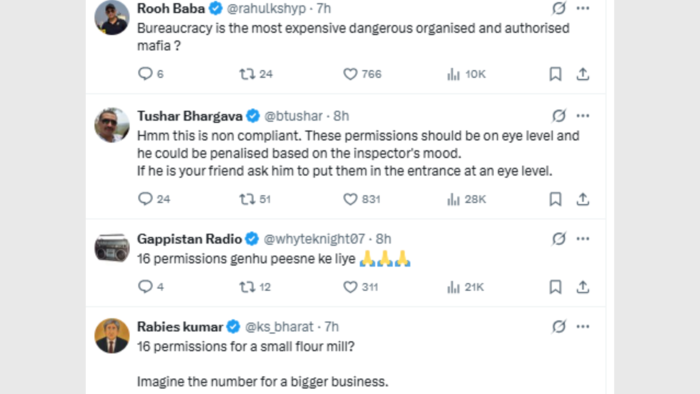Click Grok icon on Rabies kumar's tweet
700x394 pixels.
click(x=558, y=327)
